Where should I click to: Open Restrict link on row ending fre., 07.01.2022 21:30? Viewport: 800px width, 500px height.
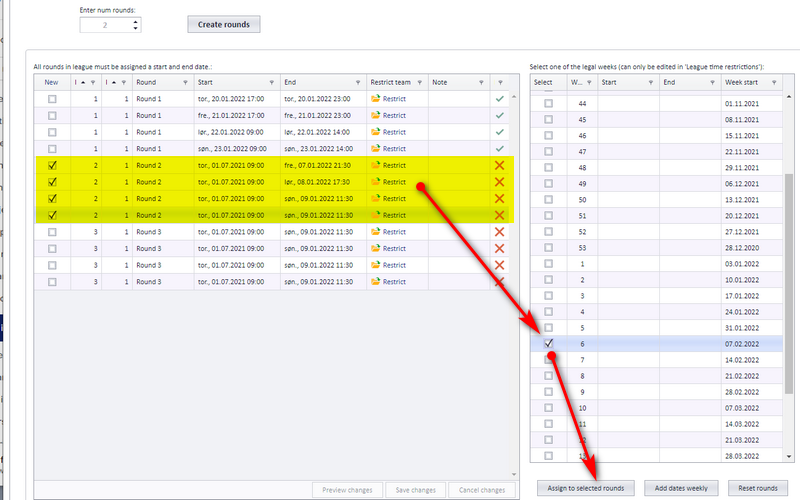coord(394,165)
